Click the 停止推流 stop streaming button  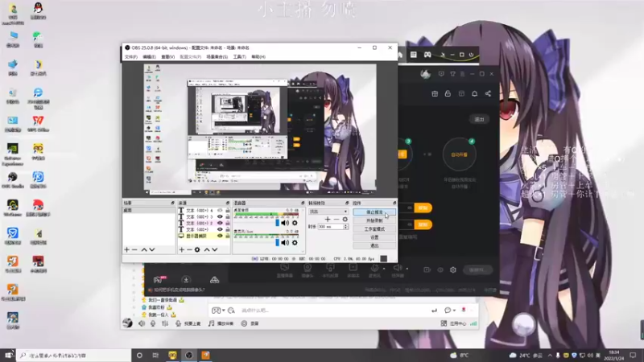tap(374, 212)
